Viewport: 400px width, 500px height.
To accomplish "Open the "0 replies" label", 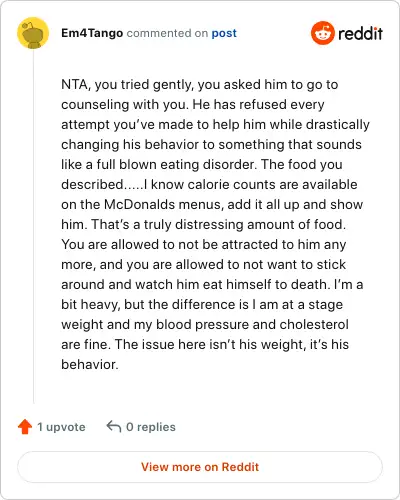I will pyautogui.click(x=151, y=427).
